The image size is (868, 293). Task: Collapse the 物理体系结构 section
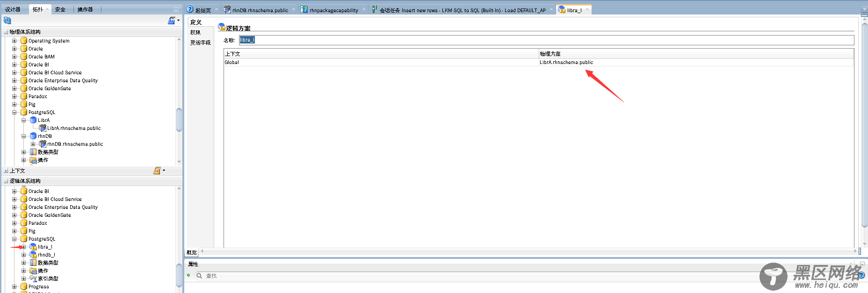coord(6,32)
